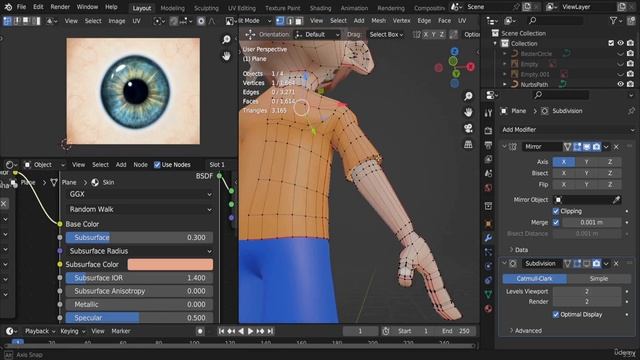Screen dimensions: 640x360
Task: Toggle Mirror modifier render camera icon
Action: pos(596,147)
